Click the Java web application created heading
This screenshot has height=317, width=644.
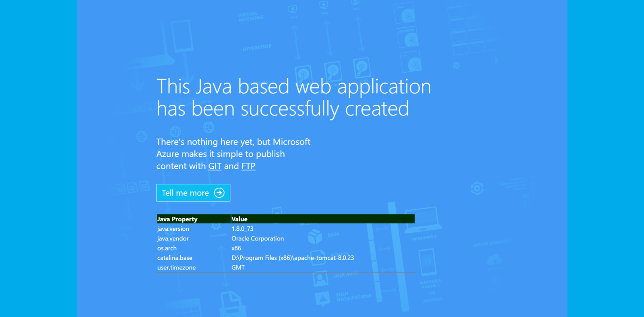click(294, 97)
